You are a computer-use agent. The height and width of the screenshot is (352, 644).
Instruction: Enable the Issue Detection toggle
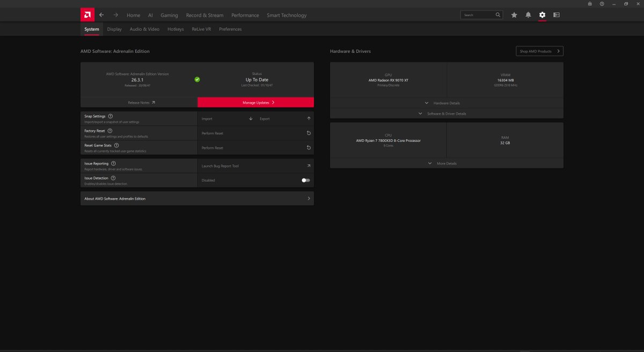305,180
